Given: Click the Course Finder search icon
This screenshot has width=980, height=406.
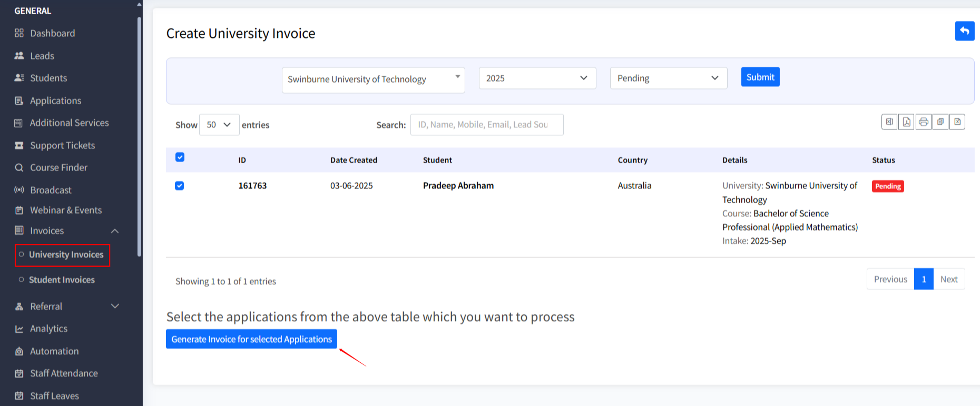Looking at the screenshot, I should 19,167.
